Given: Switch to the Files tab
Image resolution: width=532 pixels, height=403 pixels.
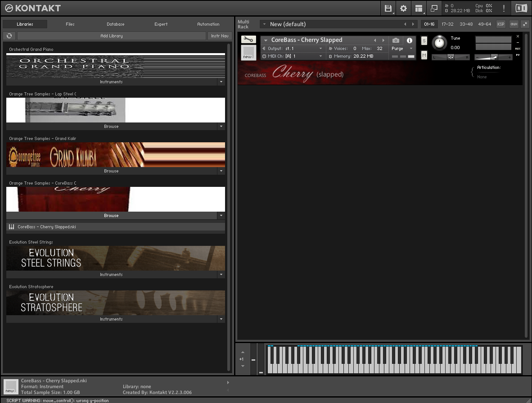Looking at the screenshot, I should coord(70,24).
